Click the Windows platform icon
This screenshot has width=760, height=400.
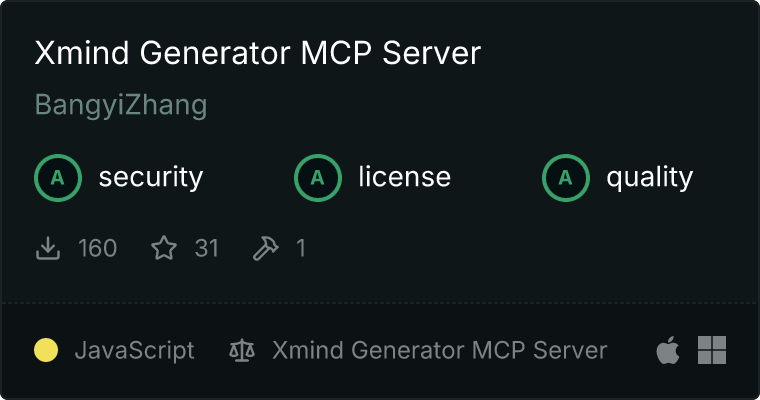(712, 350)
